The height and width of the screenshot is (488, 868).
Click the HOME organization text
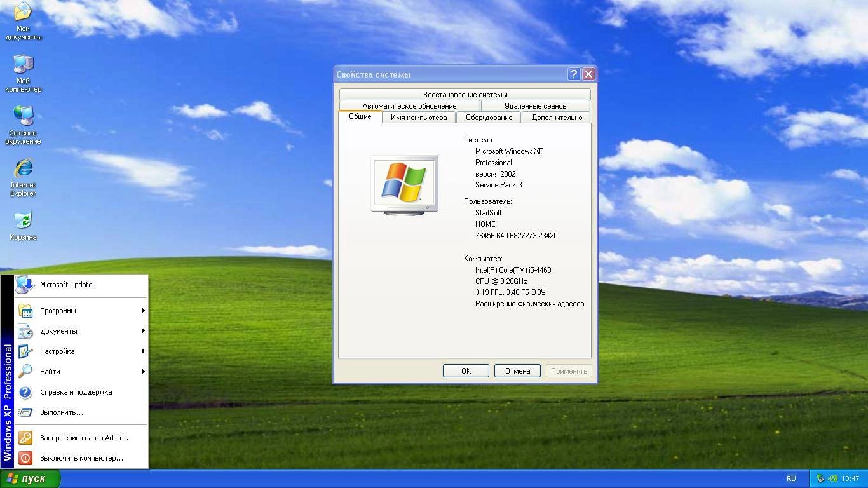485,224
